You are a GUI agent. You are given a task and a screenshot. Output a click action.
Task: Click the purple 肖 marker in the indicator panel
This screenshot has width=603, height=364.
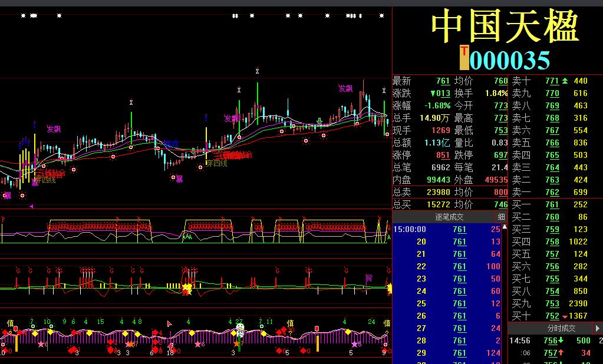369,277
